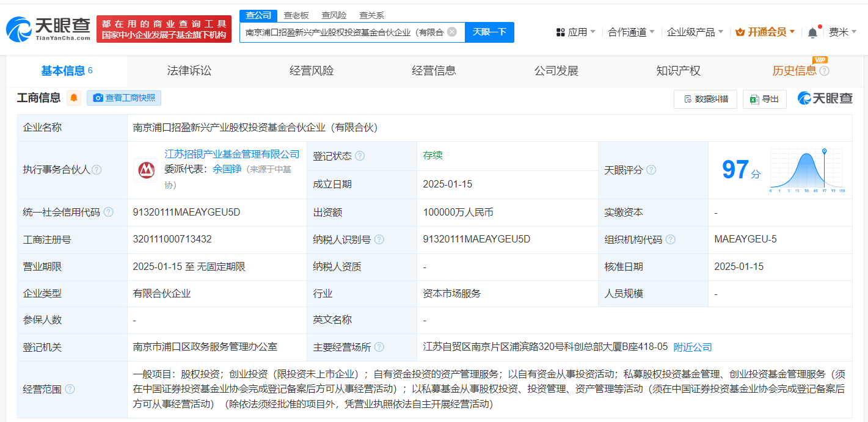Open notifications via the bell icon in the header
This screenshot has width=868, height=422.
click(812, 33)
